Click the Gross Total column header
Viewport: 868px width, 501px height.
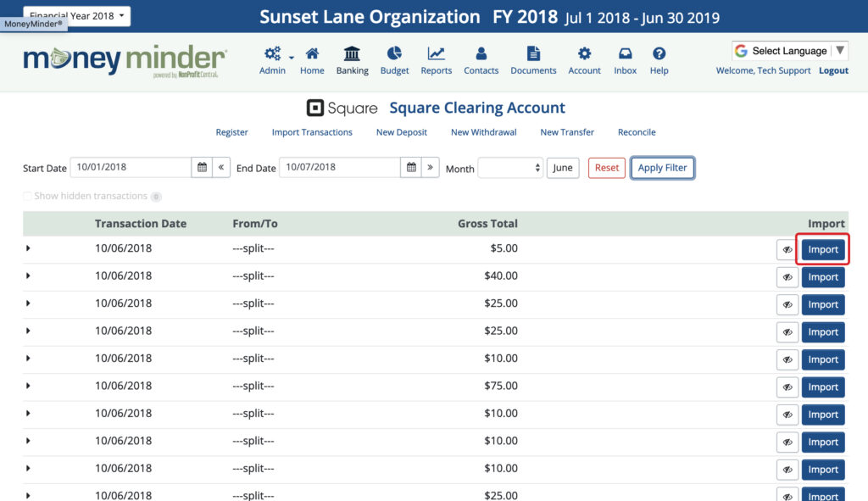[x=487, y=224]
